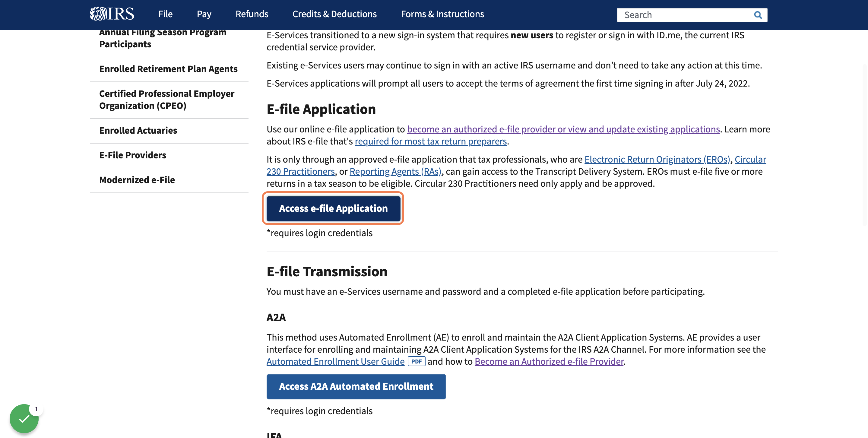
Task: Click the green checkmark badge
Action: [24, 419]
